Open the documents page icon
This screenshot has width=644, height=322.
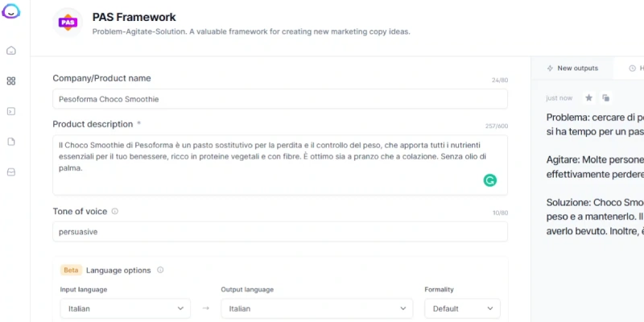(x=11, y=142)
